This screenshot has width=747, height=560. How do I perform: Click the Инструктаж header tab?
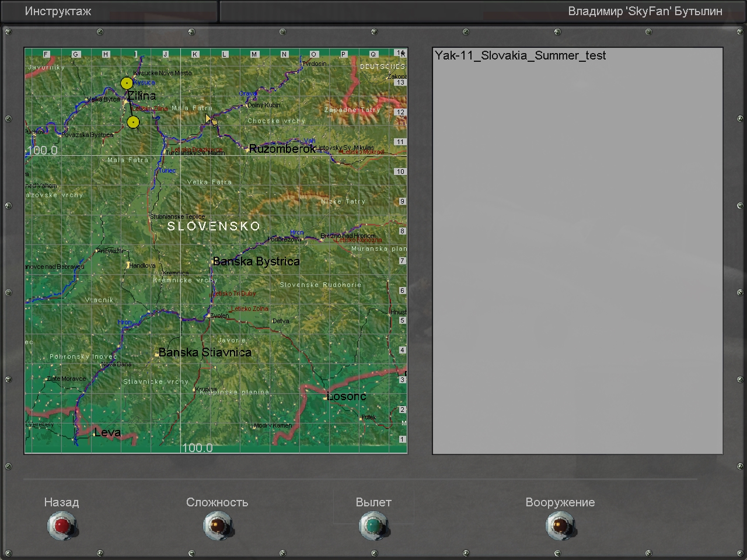click(58, 12)
